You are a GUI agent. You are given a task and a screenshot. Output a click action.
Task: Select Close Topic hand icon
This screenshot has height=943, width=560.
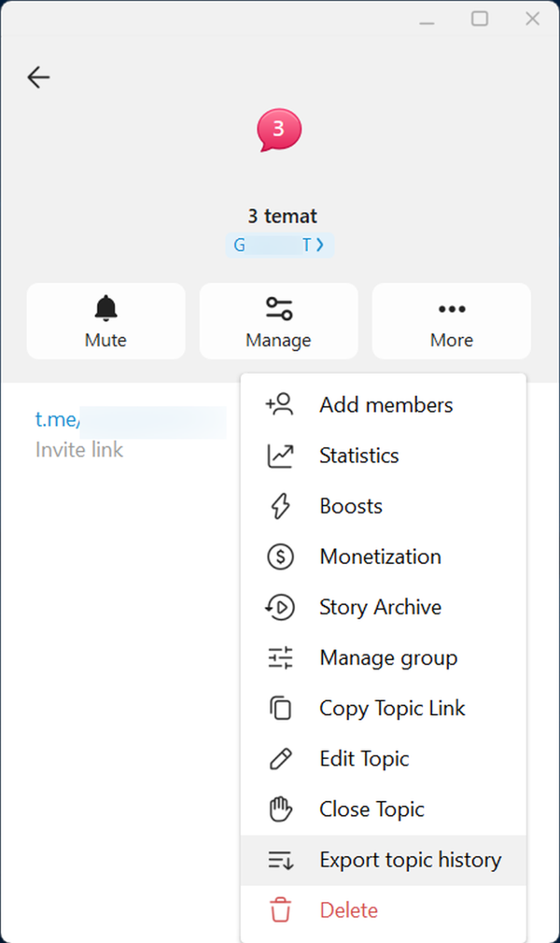point(280,809)
